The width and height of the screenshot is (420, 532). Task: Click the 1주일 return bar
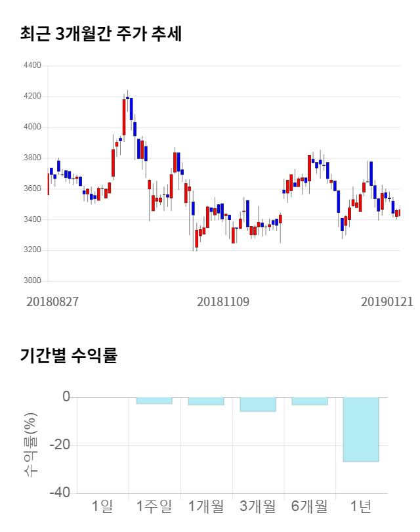click(x=154, y=401)
